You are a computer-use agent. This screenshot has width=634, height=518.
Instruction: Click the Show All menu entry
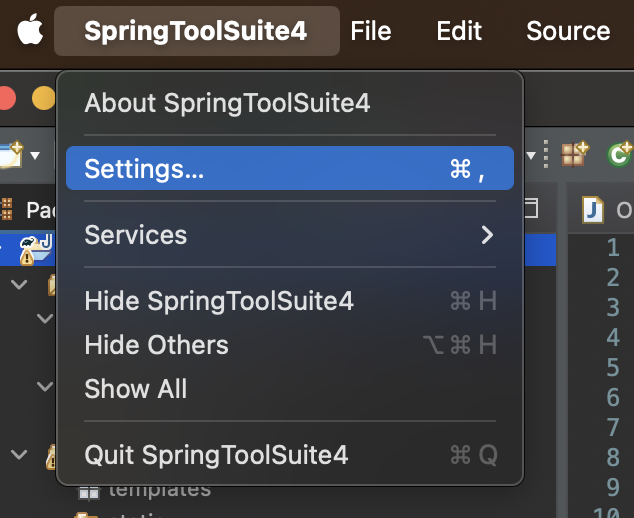click(135, 389)
